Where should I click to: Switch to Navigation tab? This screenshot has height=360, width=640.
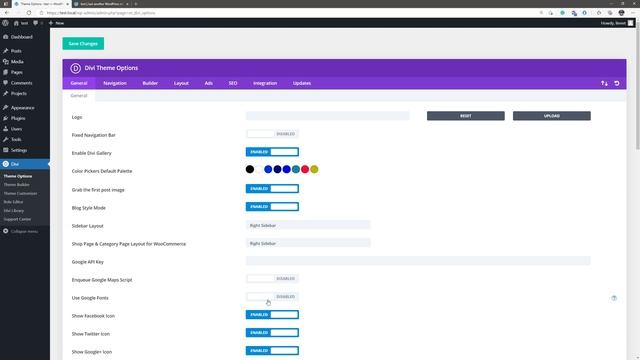click(x=115, y=83)
